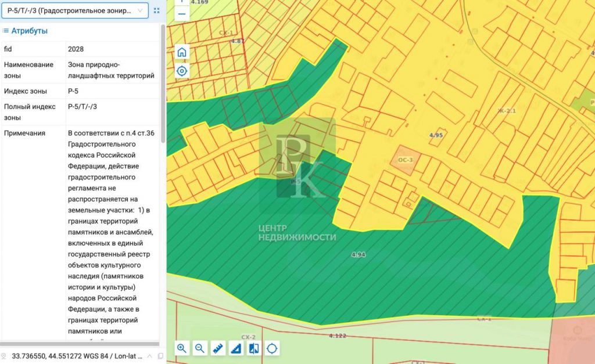Click the horizontal scrollbar under attributes
Screen dimensions: 595x364
pos(80,344)
